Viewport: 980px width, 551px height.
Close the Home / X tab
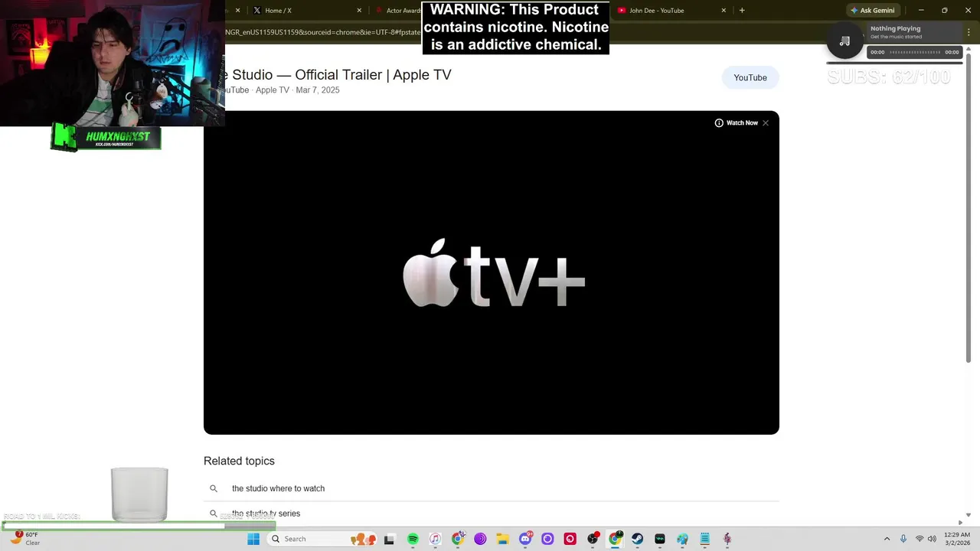[x=359, y=11]
